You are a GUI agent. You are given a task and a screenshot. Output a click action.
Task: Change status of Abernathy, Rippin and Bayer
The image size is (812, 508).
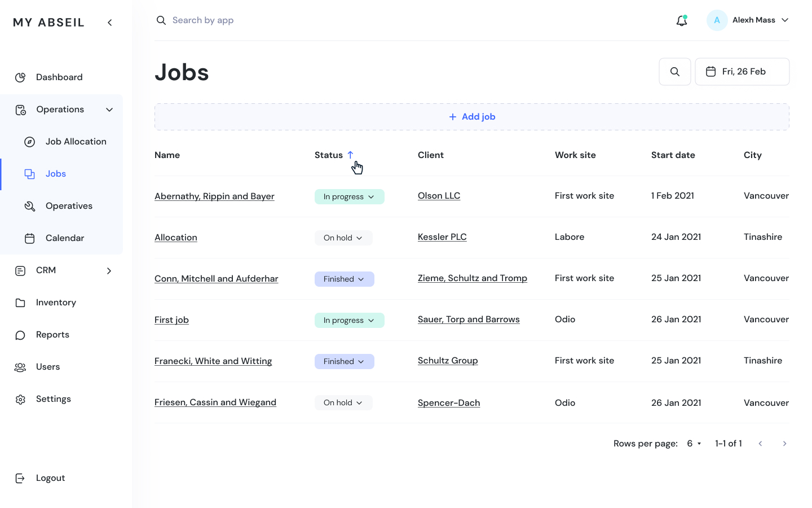click(x=349, y=197)
